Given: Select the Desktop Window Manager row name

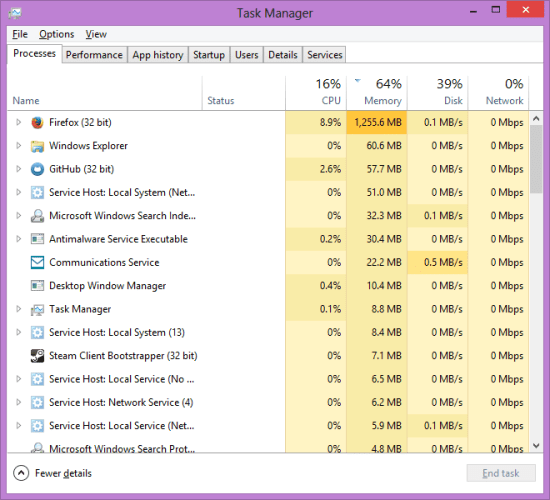Looking at the screenshot, I should click(x=107, y=286).
